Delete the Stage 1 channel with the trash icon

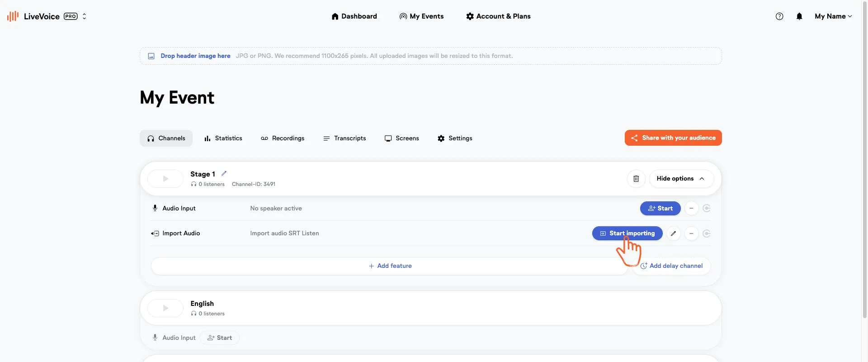pyautogui.click(x=636, y=179)
